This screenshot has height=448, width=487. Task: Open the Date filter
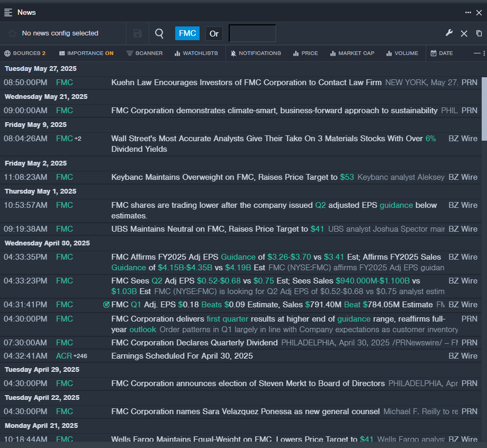click(x=441, y=53)
